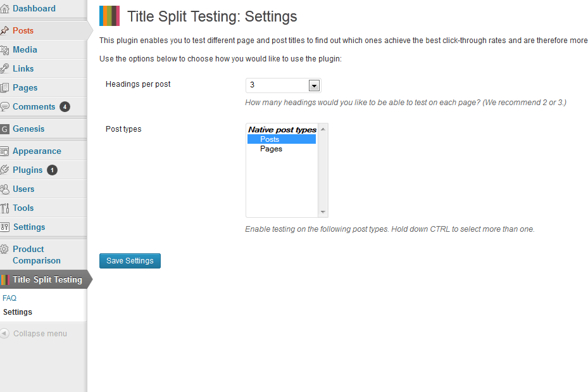Collapse the menu using the arrow icon
Viewport: 588px width, 392px height.
(x=4, y=334)
